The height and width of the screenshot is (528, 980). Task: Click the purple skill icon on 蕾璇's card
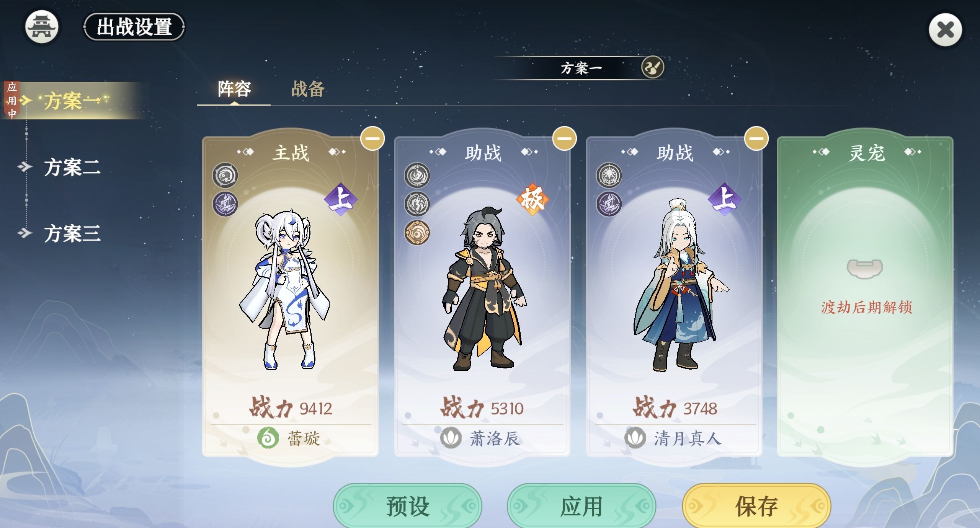coord(225,204)
